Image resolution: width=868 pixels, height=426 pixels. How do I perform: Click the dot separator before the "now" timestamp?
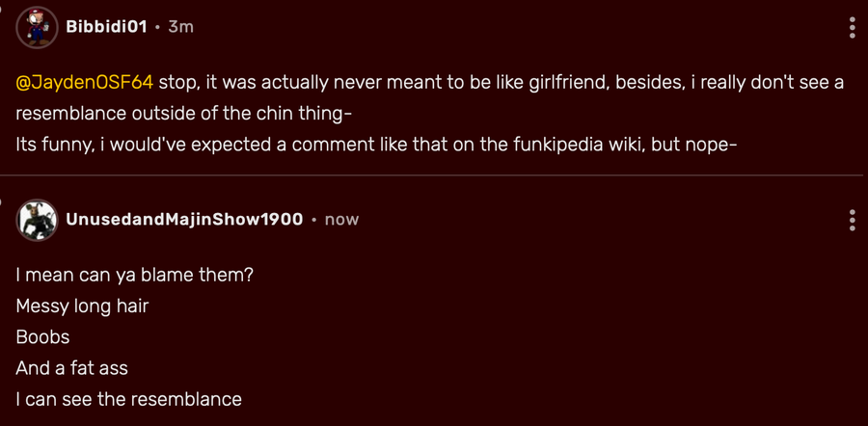313,220
